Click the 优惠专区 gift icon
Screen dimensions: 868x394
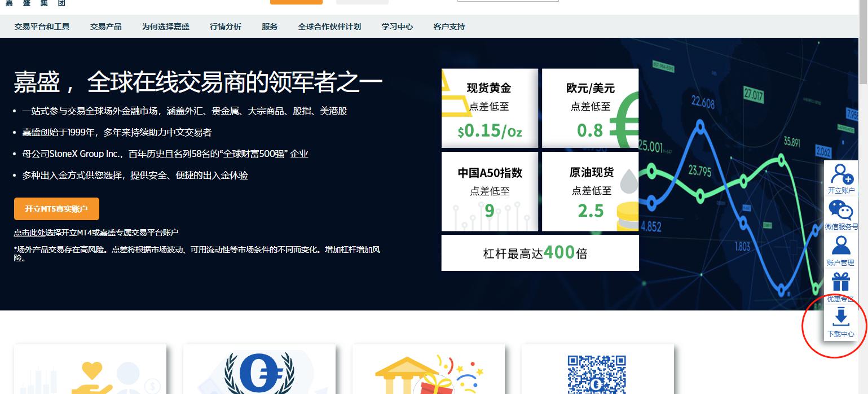(841, 282)
